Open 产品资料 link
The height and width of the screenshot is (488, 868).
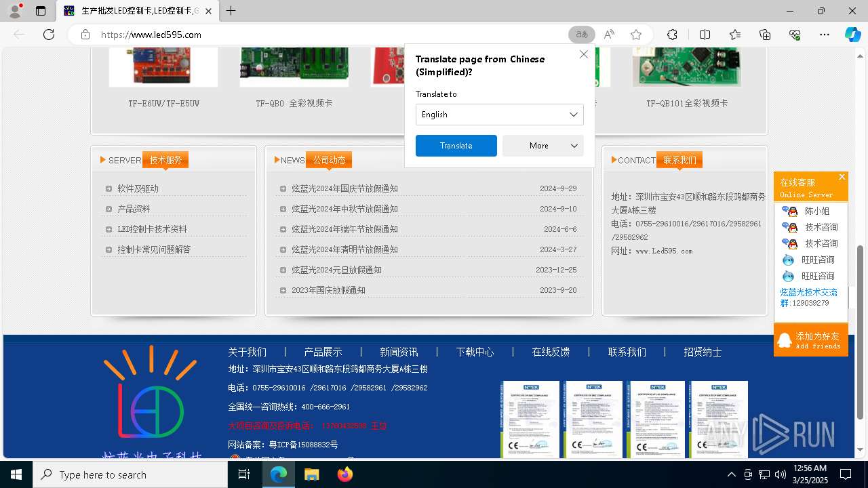(134, 209)
